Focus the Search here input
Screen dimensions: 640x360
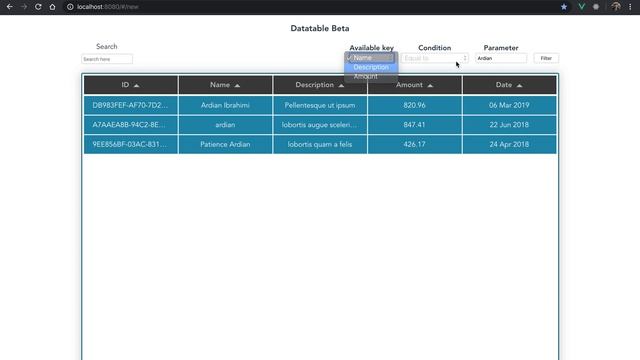(x=107, y=59)
